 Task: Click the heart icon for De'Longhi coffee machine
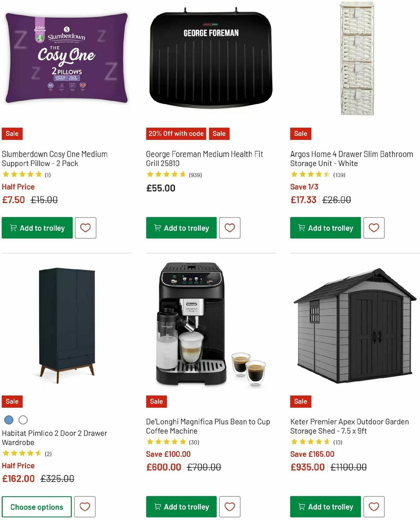[230, 507]
